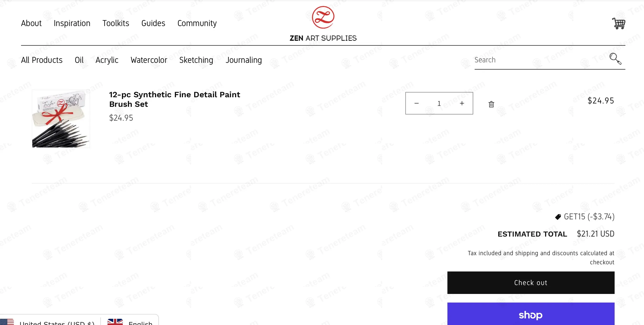
Task: Open the Inspiration menu
Action: pos(72,23)
